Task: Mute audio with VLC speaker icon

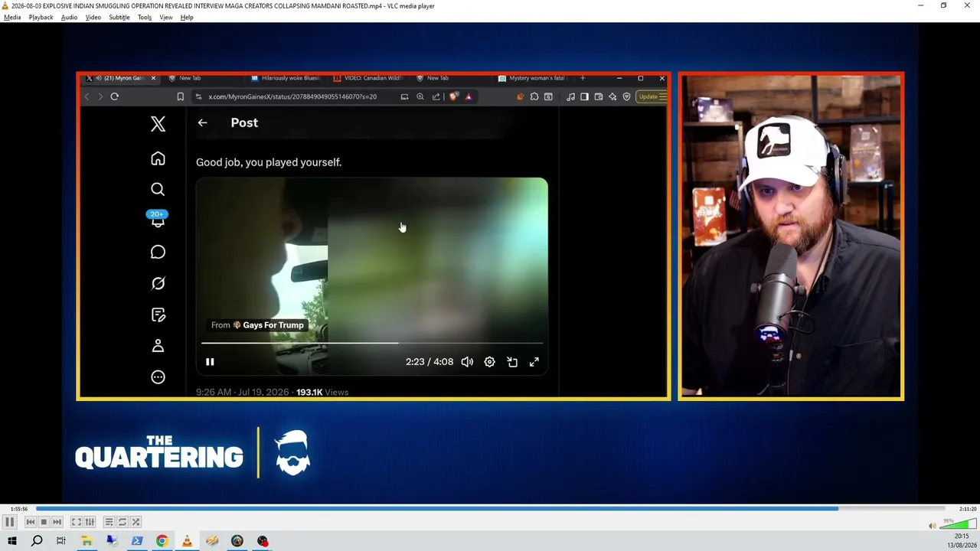Action: pos(932,526)
